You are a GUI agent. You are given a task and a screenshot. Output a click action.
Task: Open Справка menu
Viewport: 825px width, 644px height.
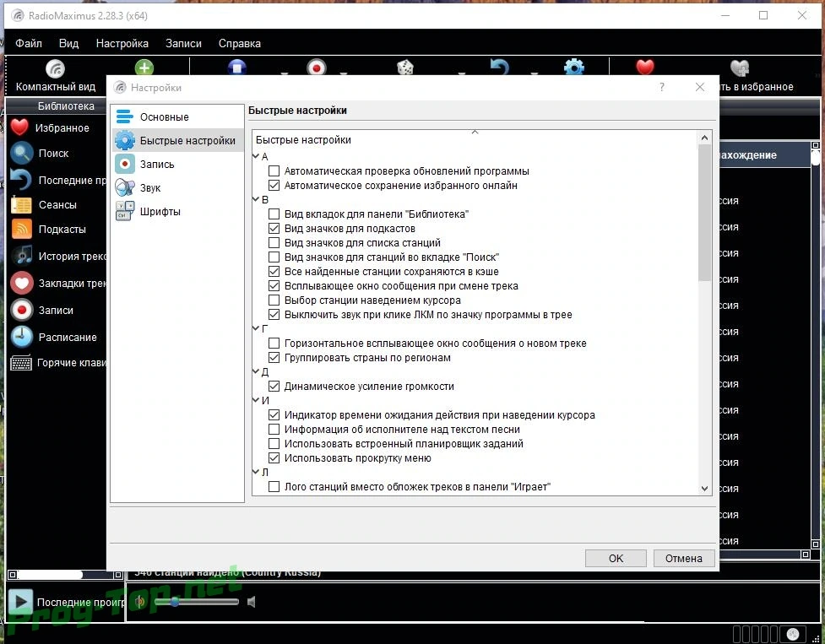pos(240,43)
